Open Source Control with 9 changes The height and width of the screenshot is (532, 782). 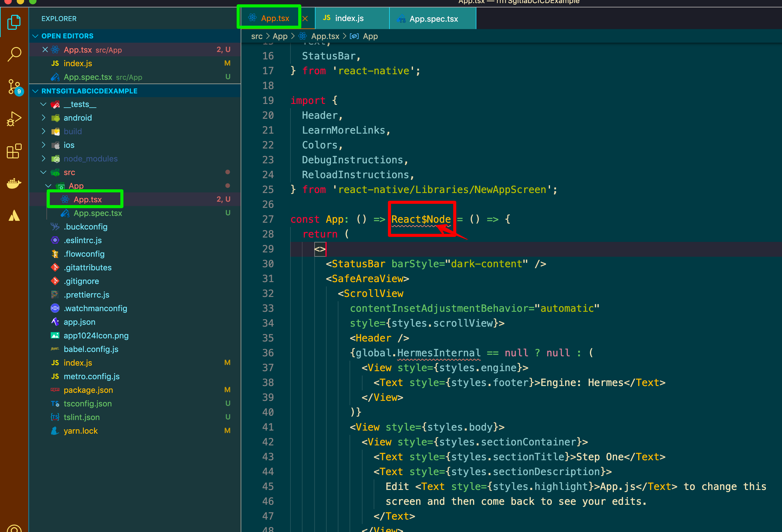pos(14,87)
